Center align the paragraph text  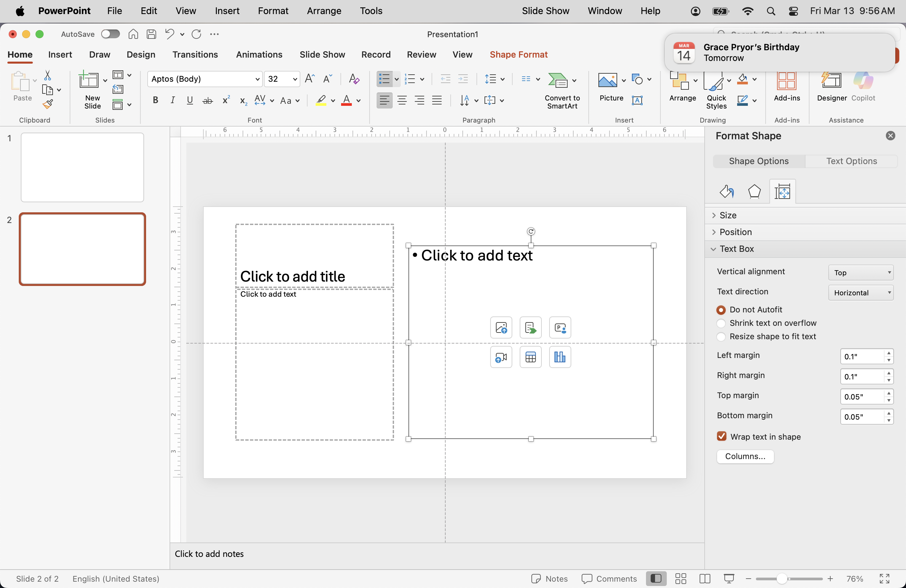pos(402,100)
